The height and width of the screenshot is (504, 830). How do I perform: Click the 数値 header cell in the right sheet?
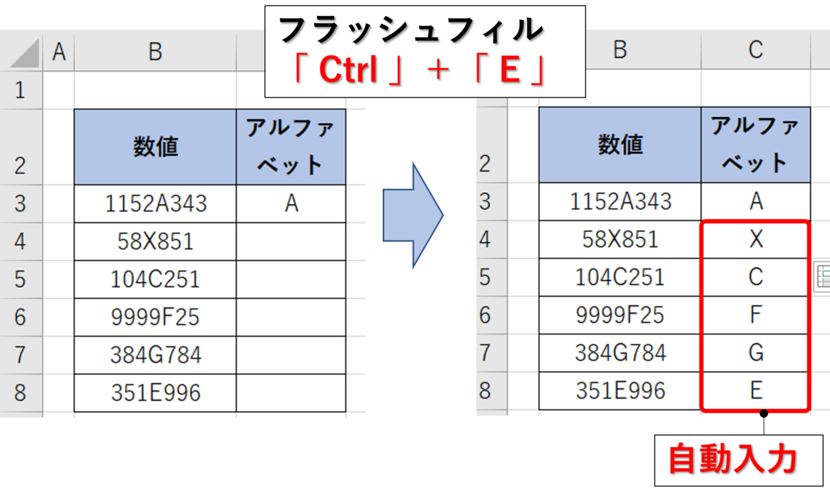point(620,145)
